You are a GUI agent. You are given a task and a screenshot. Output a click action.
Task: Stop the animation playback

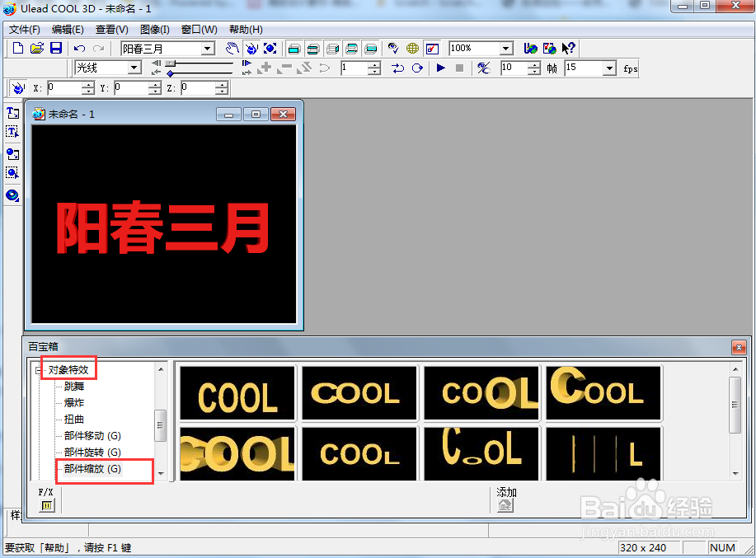click(x=459, y=68)
